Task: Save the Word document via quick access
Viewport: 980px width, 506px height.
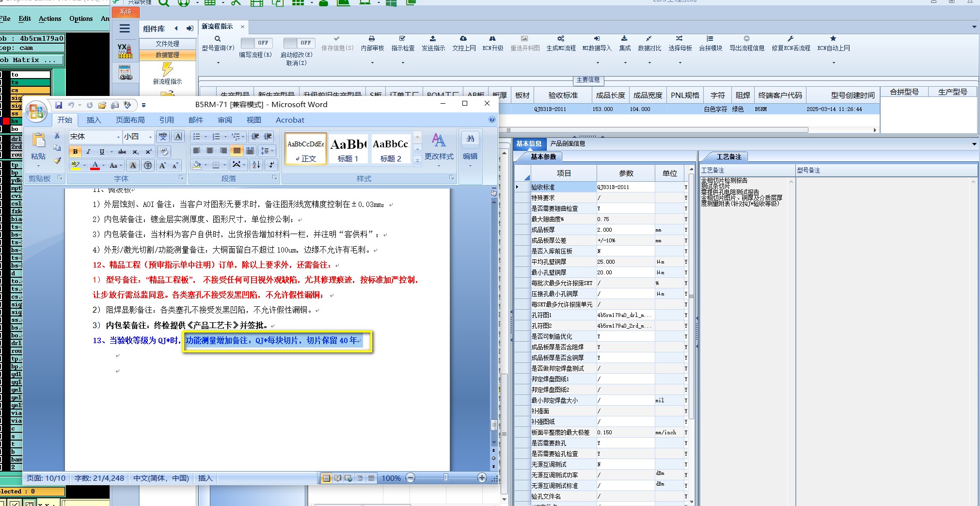Action: [x=59, y=105]
